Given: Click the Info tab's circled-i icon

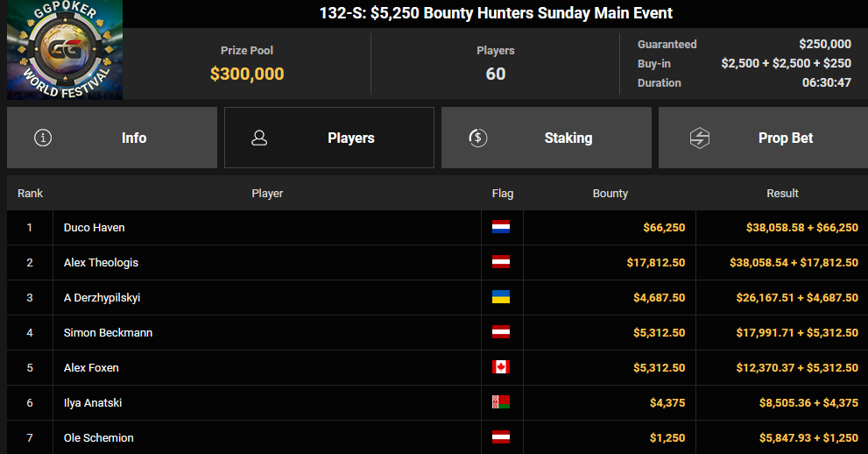Looking at the screenshot, I should click(43, 138).
